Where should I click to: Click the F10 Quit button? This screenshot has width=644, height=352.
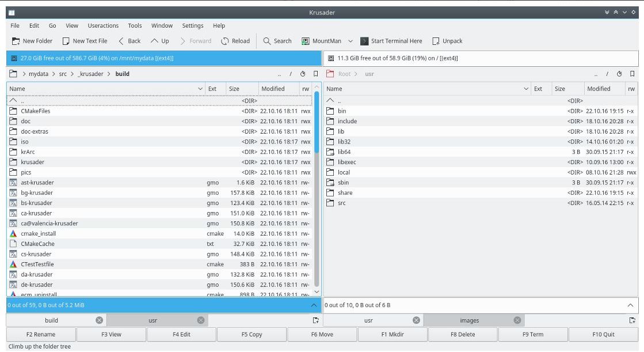pyautogui.click(x=603, y=334)
